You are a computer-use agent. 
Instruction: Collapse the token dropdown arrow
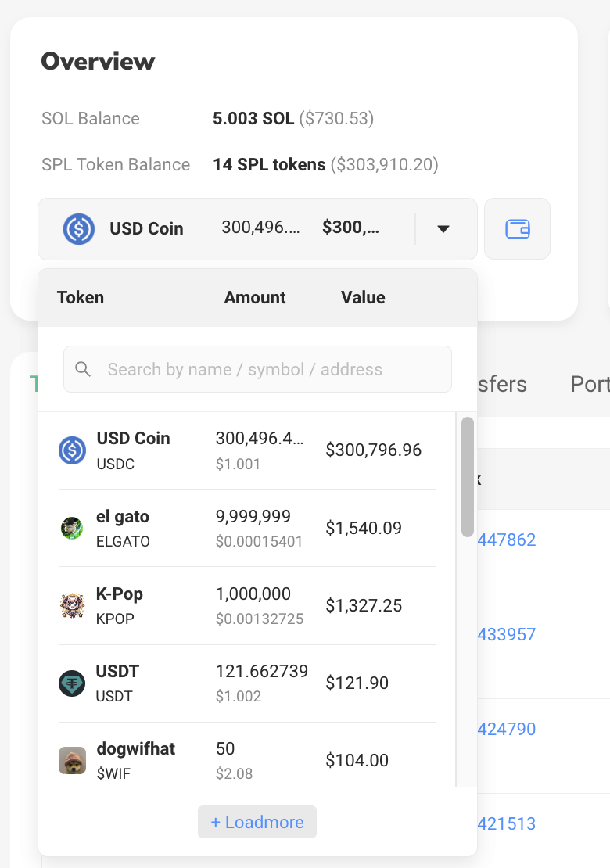[x=443, y=228]
